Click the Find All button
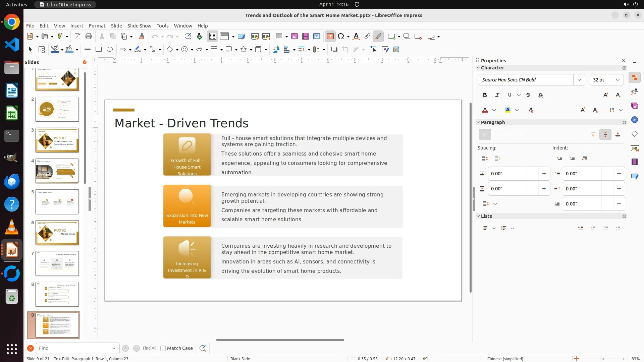The width and height of the screenshot is (644, 362). 149,348
